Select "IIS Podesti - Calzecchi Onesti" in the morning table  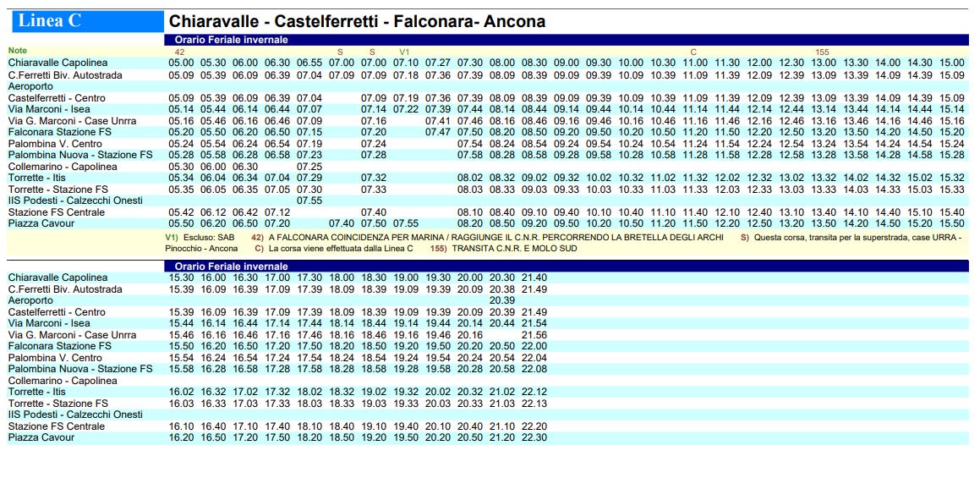(75, 201)
